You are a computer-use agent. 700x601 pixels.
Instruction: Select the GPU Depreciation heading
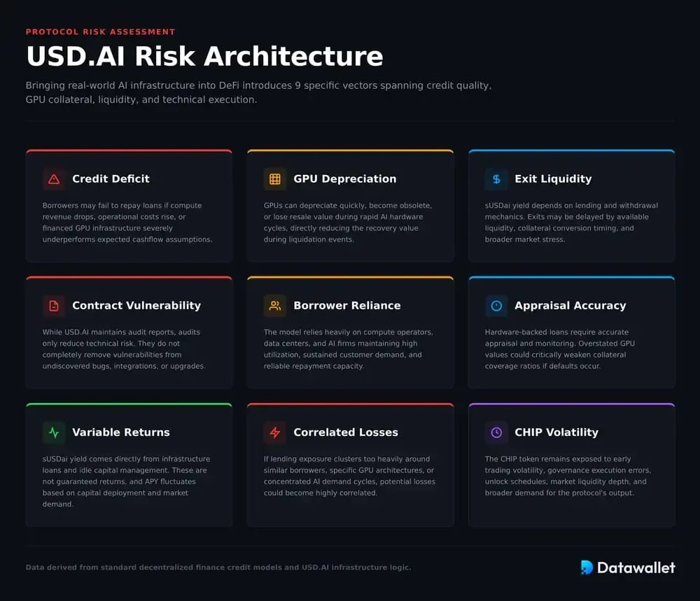[x=344, y=179]
